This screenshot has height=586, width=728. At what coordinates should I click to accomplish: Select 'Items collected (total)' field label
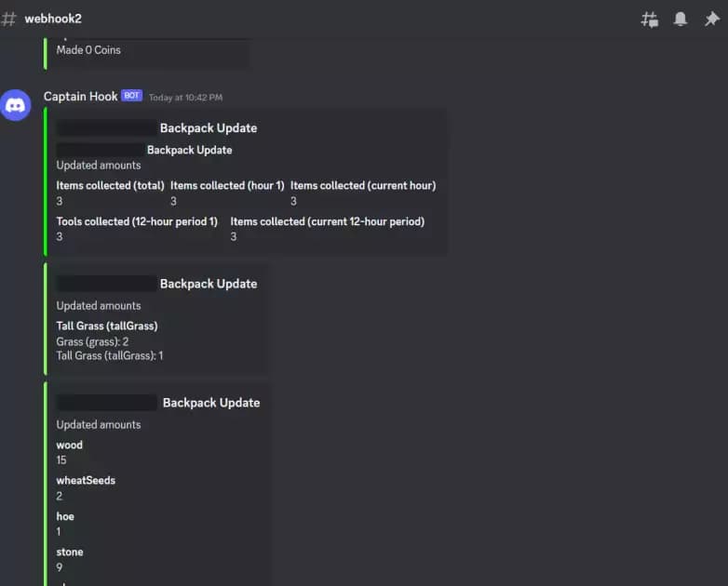(110, 186)
